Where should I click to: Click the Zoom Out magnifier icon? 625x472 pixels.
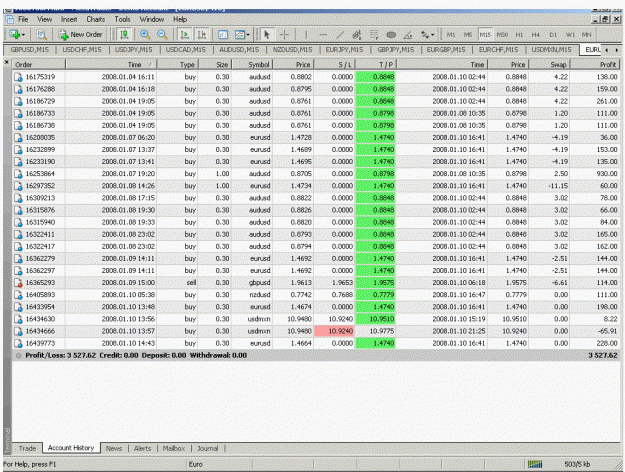162,35
